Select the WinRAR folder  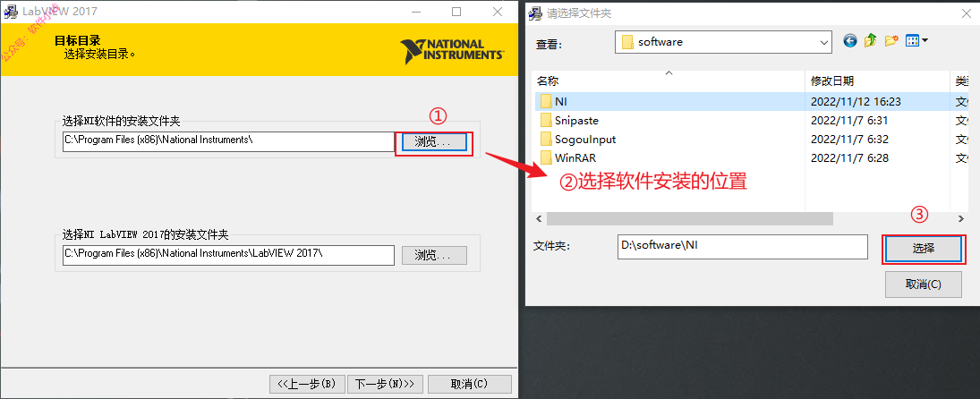point(575,158)
